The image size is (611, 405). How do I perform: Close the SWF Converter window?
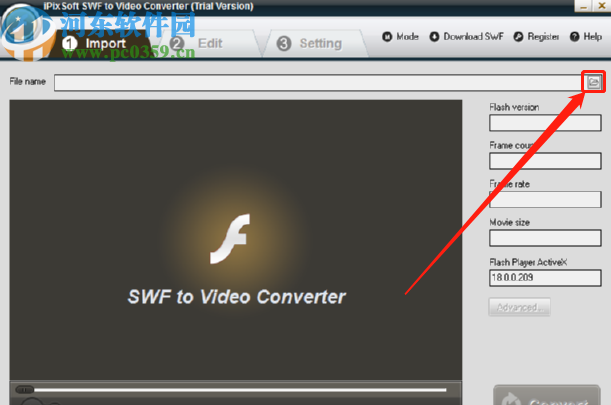pos(602,6)
